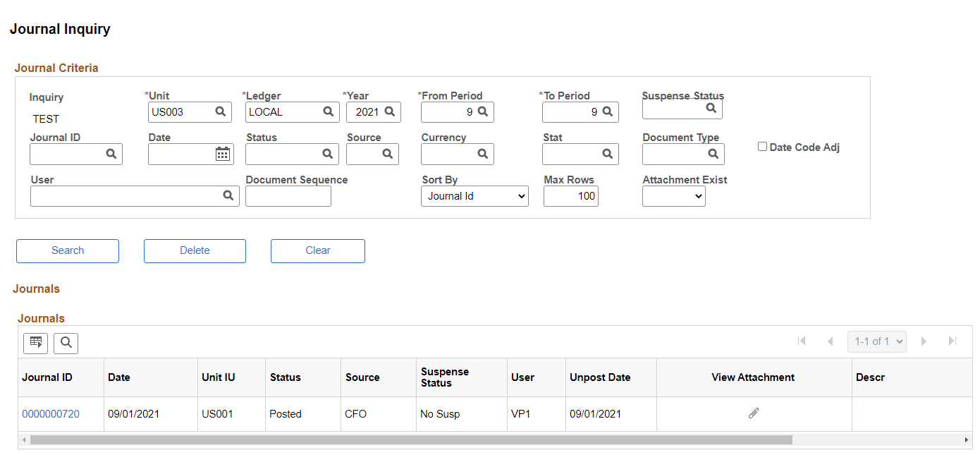Expand the Attachment Exist dropdown
The image size is (980, 455).
(674, 196)
